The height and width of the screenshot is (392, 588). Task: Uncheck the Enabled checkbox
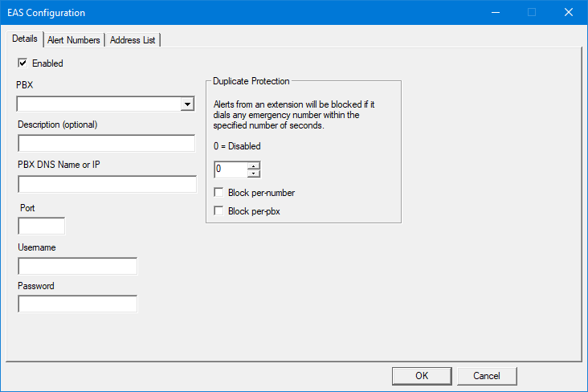[x=23, y=63]
